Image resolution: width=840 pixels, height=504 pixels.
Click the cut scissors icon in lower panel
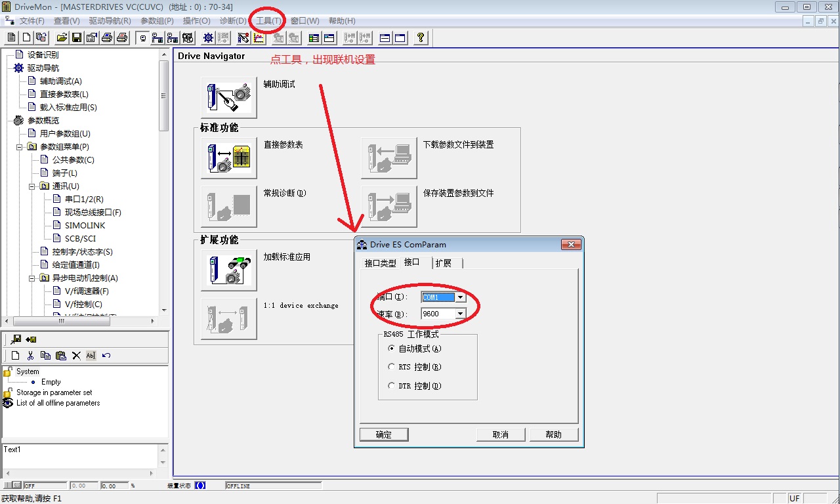[x=30, y=356]
